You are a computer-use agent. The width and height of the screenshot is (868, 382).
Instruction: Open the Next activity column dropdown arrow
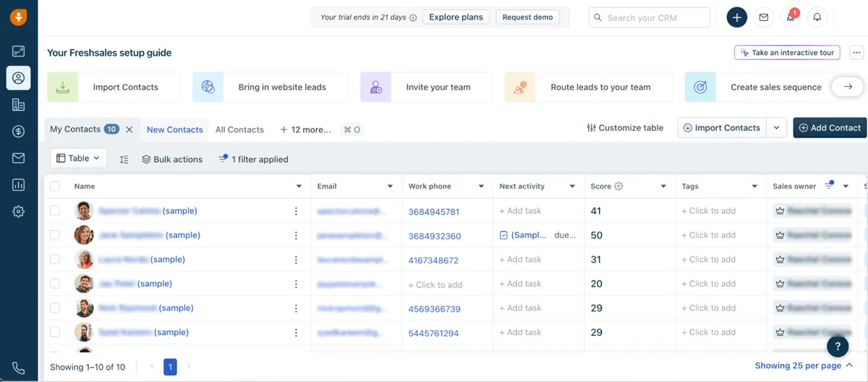click(x=572, y=187)
